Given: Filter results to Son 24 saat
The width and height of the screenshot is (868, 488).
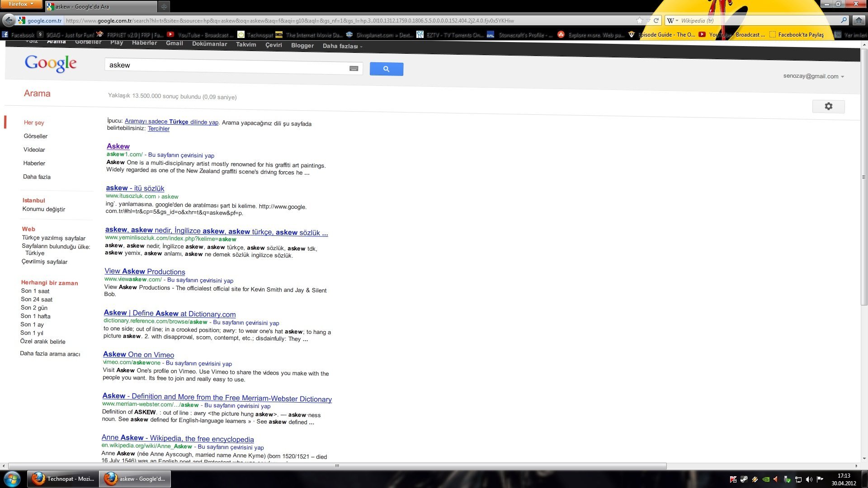Looking at the screenshot, I should 37,300.
